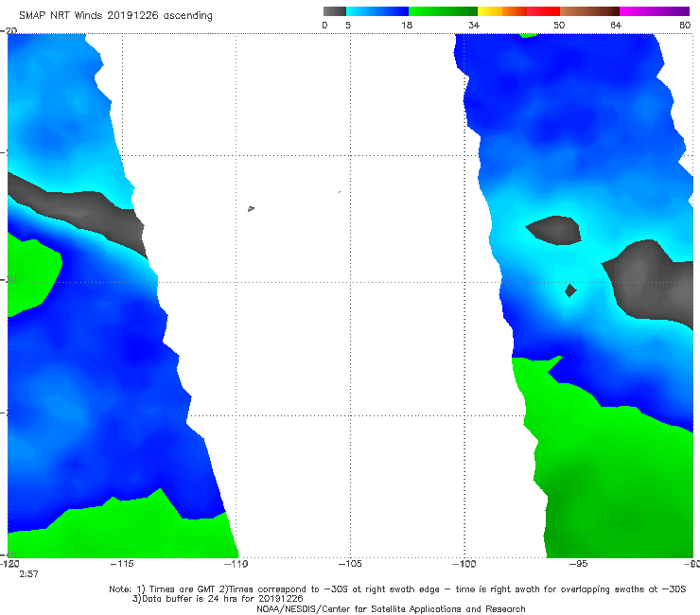Click the longitude label '-100'

pyautogui.click(x=464, y=564)
